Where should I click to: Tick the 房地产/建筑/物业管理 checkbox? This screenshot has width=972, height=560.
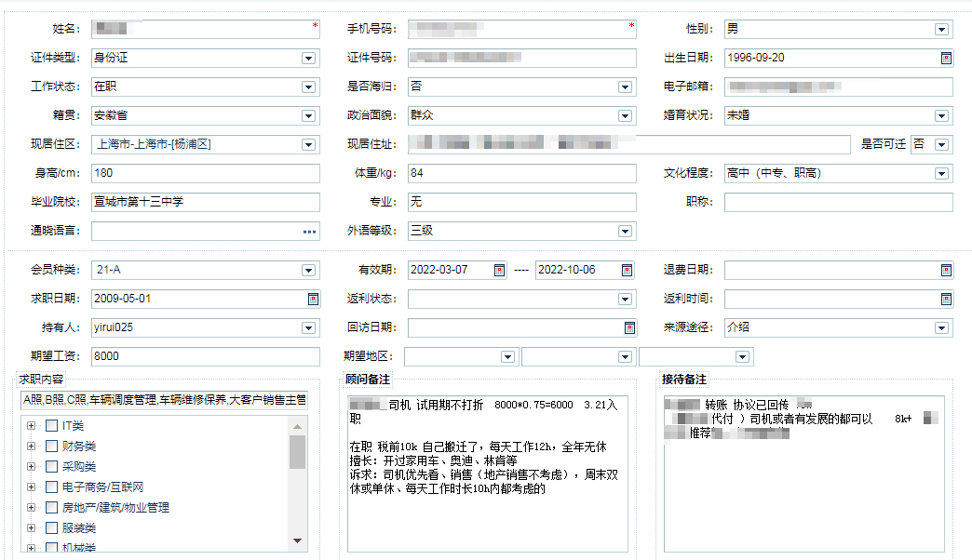[x=52, y=507]
